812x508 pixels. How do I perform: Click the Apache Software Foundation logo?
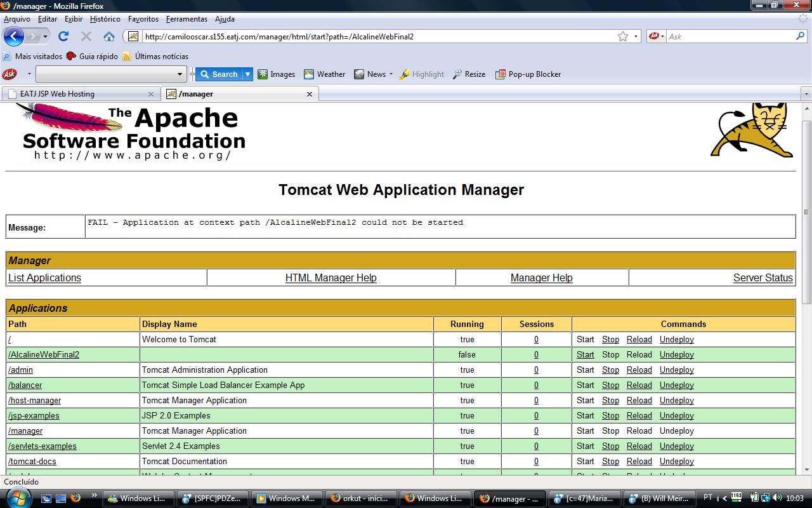pyautogui.click(x=130, y=131)
